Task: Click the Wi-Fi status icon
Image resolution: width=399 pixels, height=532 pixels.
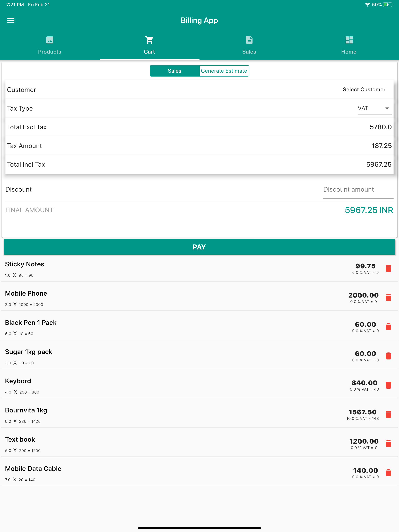Action: point(367,4)
